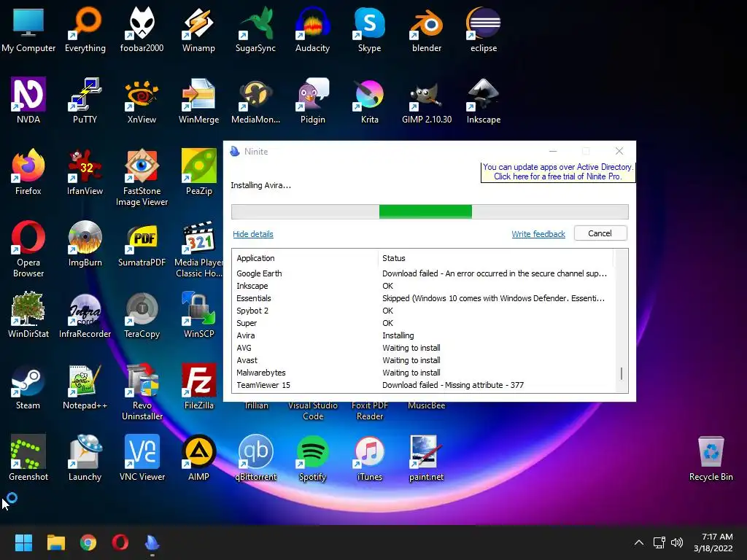
Task: Open the iTunes desktop icon
Action: [369, 457]
